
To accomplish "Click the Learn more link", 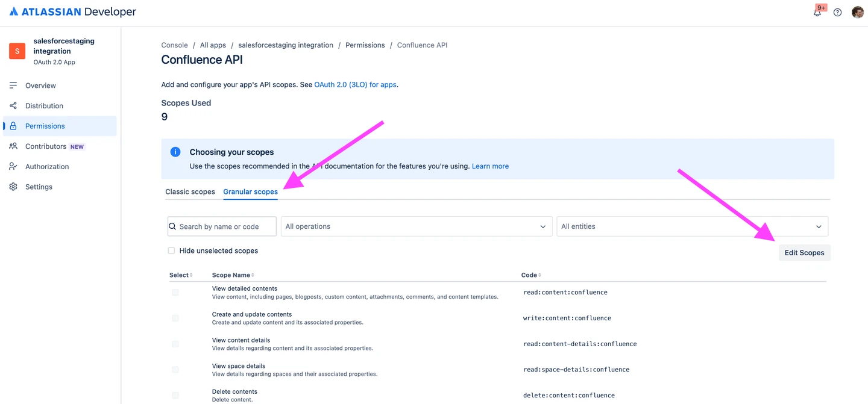I will 490,166.
